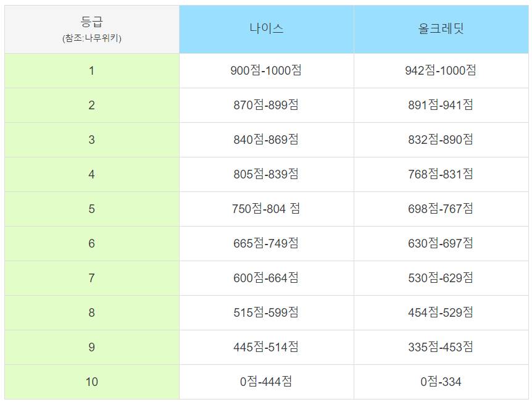Select the 나이스 column header
This screenshot has width=532, height=402.
pyautogui.click(x=267, y=29)
